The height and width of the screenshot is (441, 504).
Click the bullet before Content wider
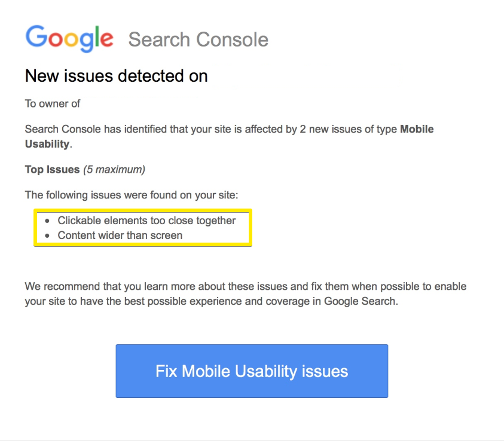pos(47,236)
